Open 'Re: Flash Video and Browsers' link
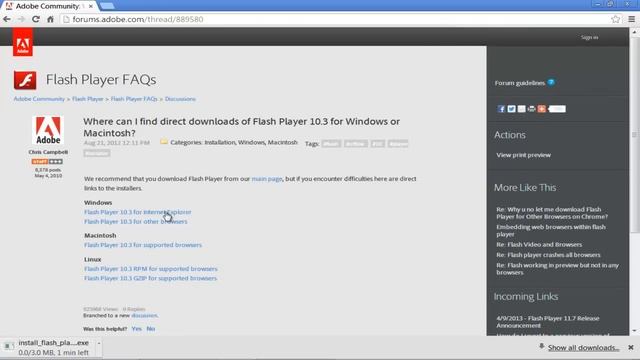Viewport: 640px width, 360px height. [539, 244]
